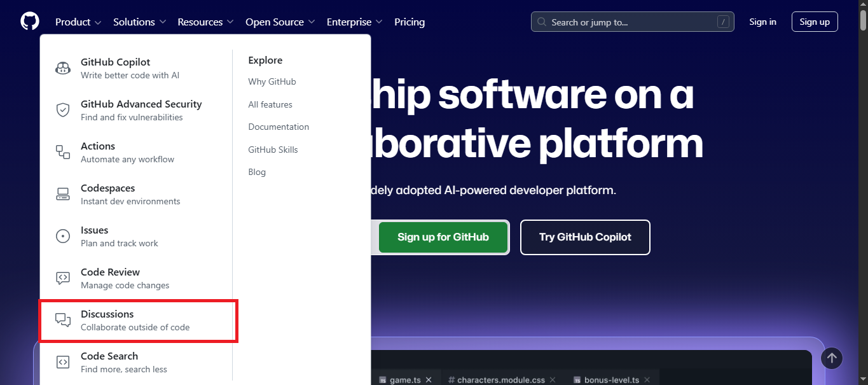This screenshot has height=385, width=868.
Task: Select the Discussions icon
Action: coord(62,319)
